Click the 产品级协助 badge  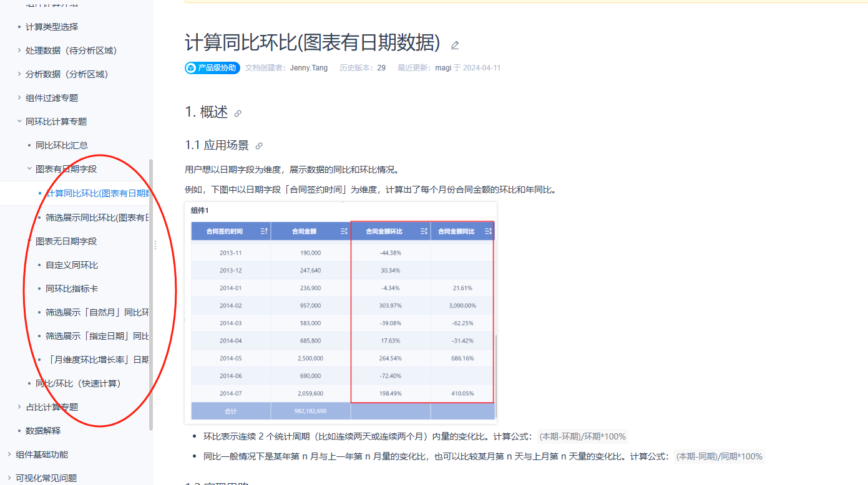coord(212,68)
